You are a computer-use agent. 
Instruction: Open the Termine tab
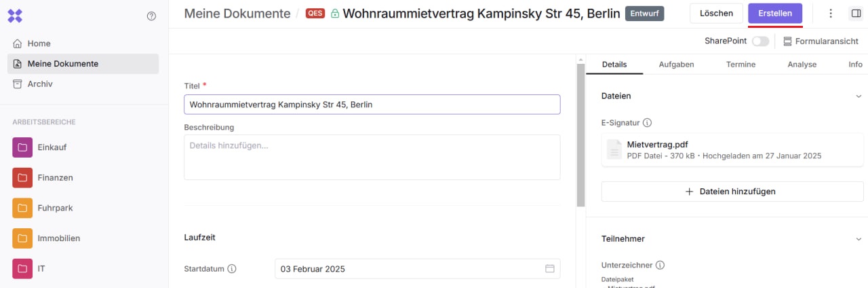[x=741, y=65]
